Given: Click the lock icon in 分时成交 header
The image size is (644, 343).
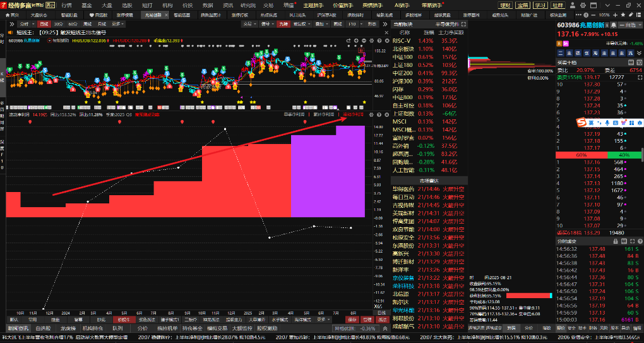Looking at the screenshot, I should point(615,241).
